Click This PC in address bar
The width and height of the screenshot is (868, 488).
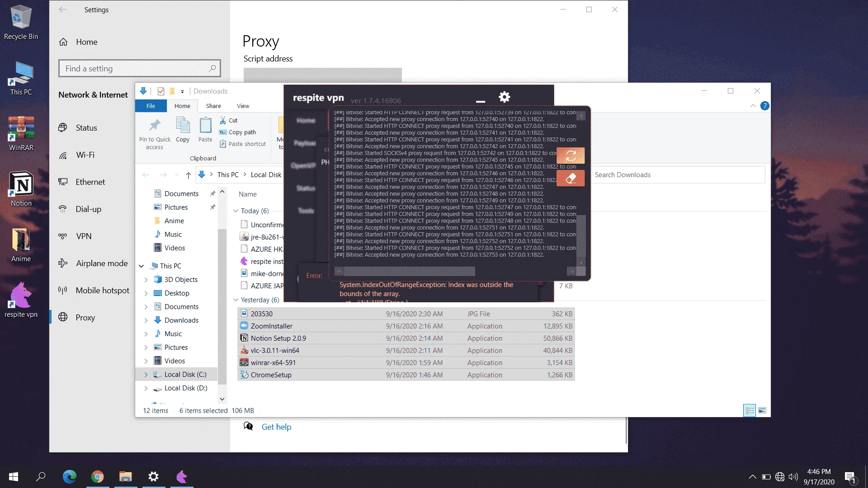[228, 175]
